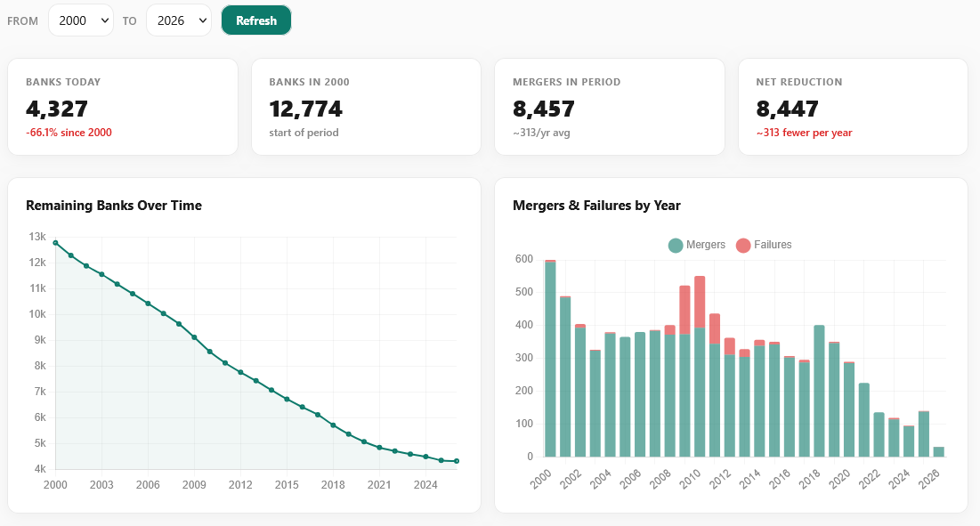The width and height of the screenshot is (980, 526).
Task: Open the TO year dropdown
Action: [178, 20]
